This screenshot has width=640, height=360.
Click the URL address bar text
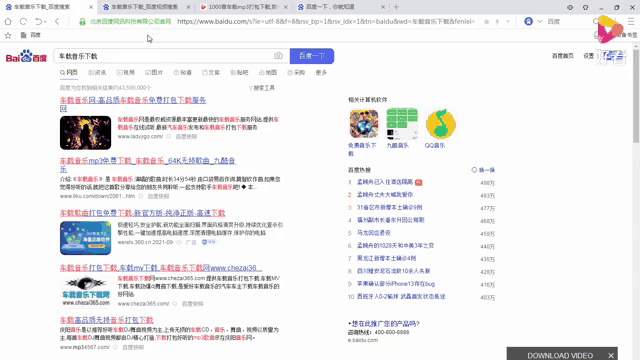pos(325,21)
